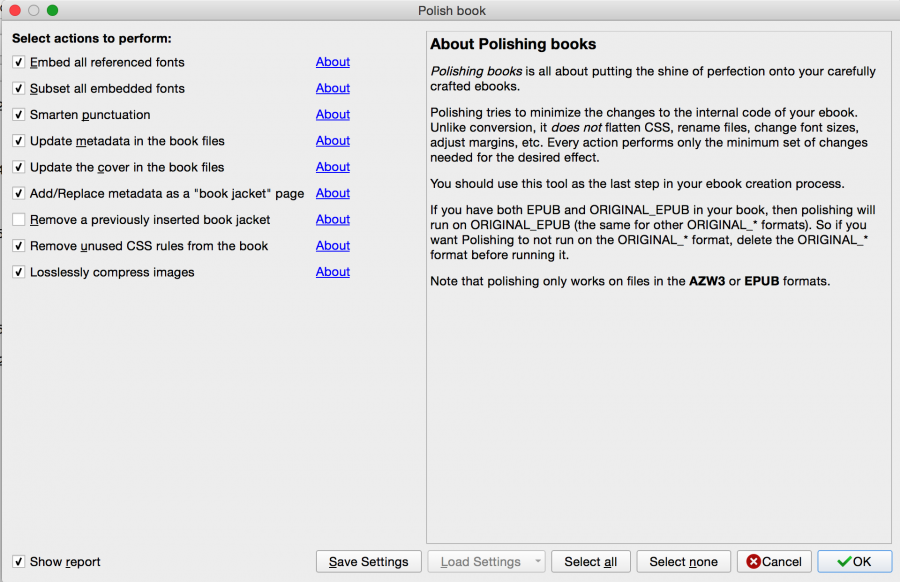Uncheck Losslessly compress images
This screenshot has width=900, height=582.
click(19, 272)
